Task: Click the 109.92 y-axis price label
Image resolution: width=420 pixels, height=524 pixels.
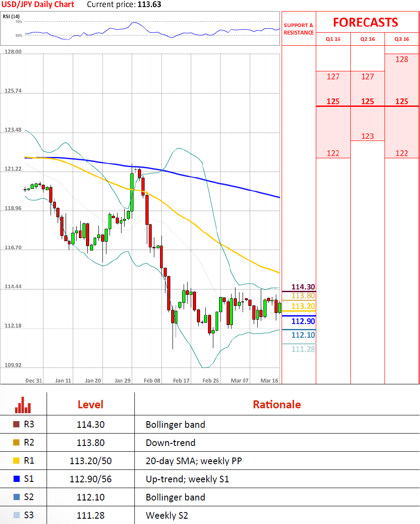Action: (13, 365)
